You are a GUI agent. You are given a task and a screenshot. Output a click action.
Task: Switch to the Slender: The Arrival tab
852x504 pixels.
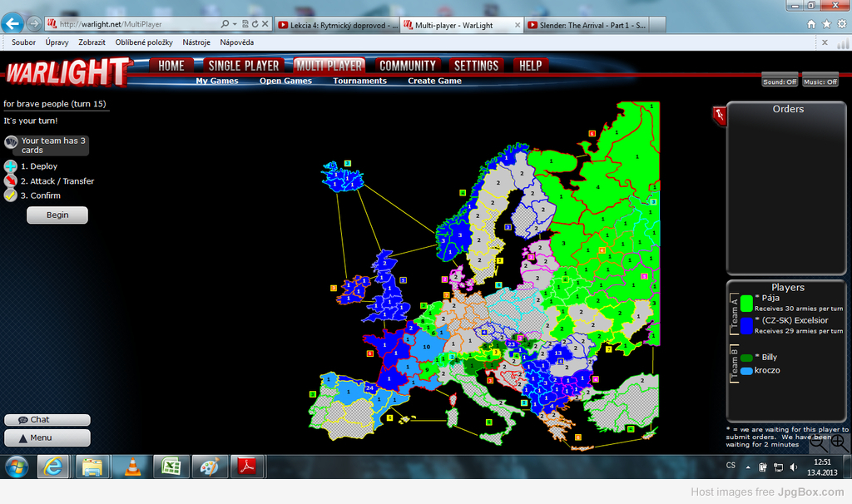(587, 25)
